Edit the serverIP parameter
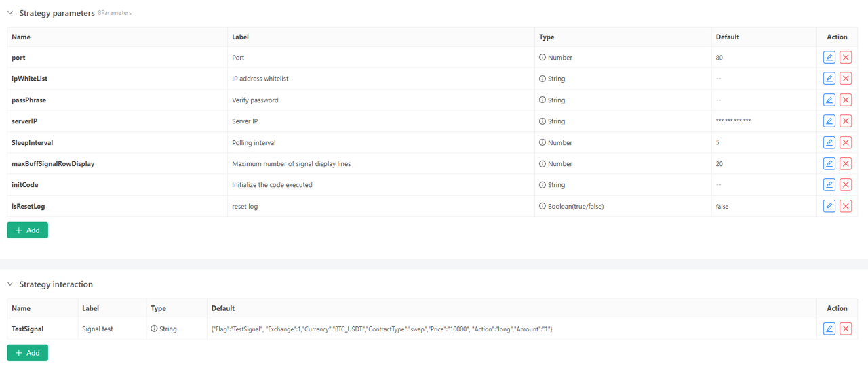The height and width of the screenshot is (380, 868). pos(829,121)
